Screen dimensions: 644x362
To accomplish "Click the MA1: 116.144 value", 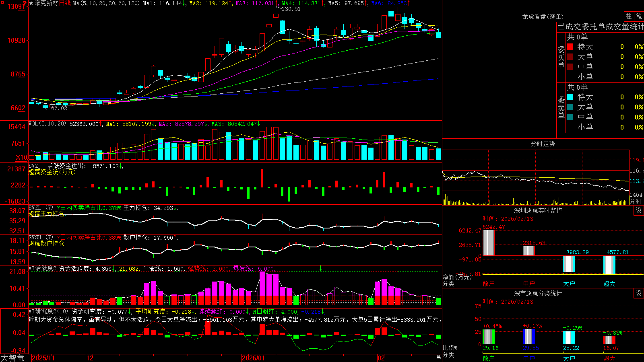I will 163,3.
